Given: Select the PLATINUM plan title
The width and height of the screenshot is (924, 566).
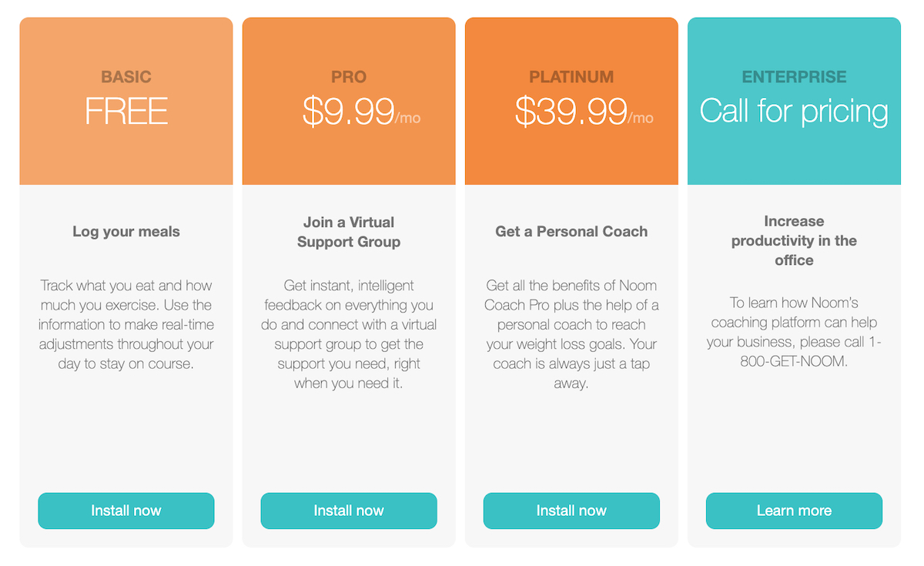Looking at the screenshot, I should [x=571, y=77].
